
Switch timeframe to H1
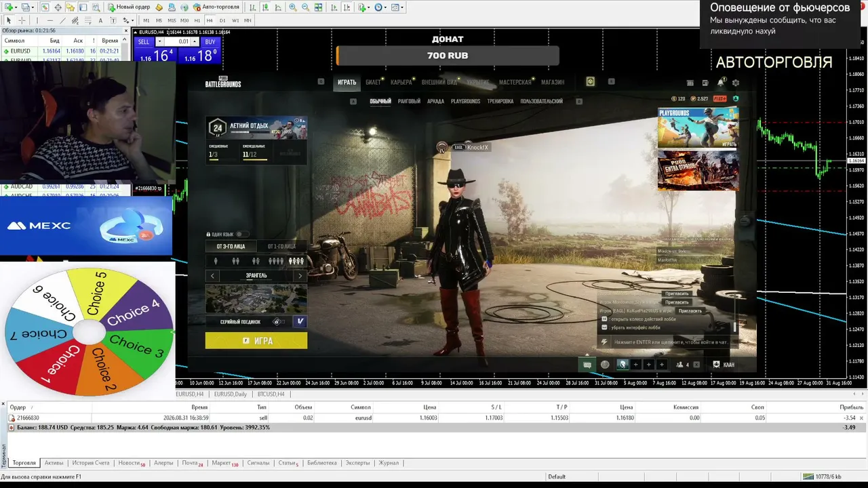click(x=197, y=20)
